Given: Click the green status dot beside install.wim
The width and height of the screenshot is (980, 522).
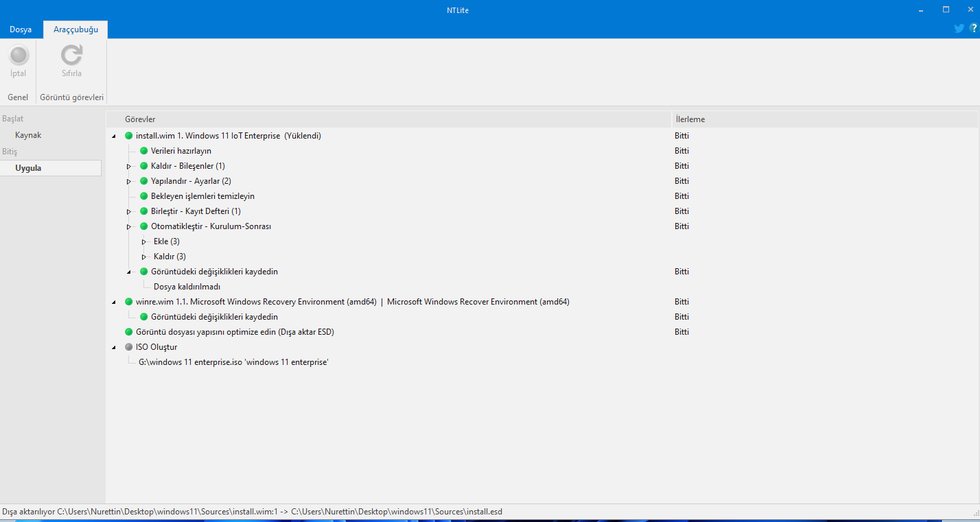Looking at the screenshot, I should tap(129, 136).
